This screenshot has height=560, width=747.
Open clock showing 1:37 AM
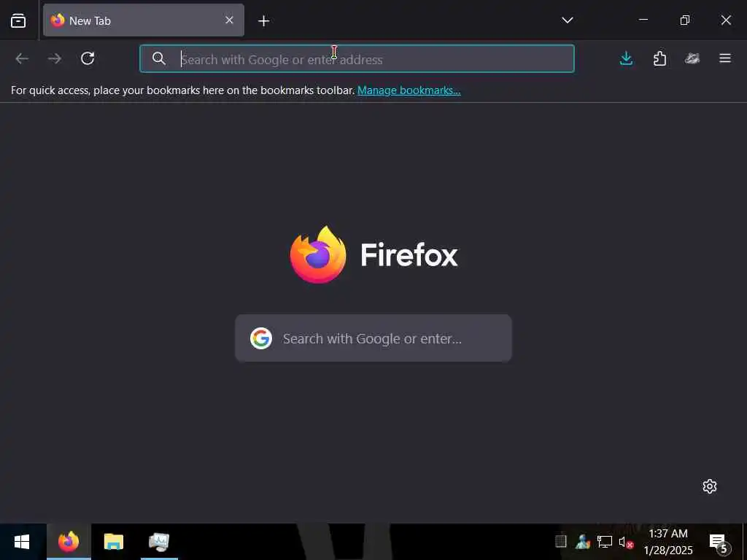coord(668,542)
